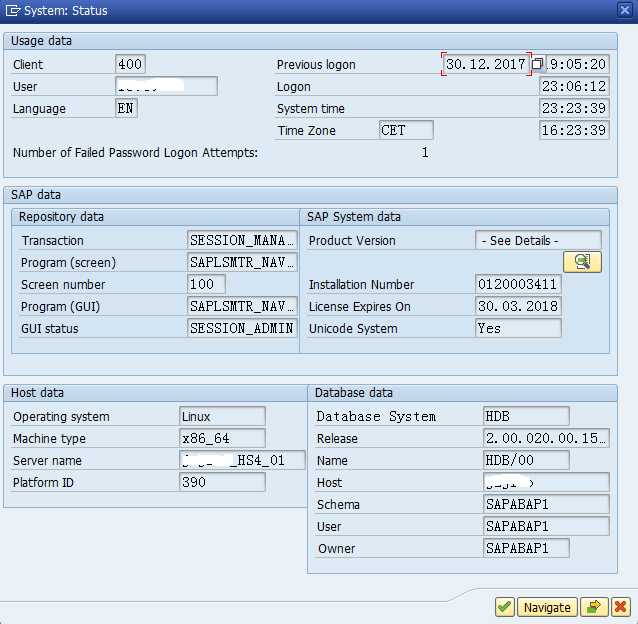Click the blanked-out User field in Usage data
The width and height of the screenshot is (638, 624).
click(x=166, y=86)
